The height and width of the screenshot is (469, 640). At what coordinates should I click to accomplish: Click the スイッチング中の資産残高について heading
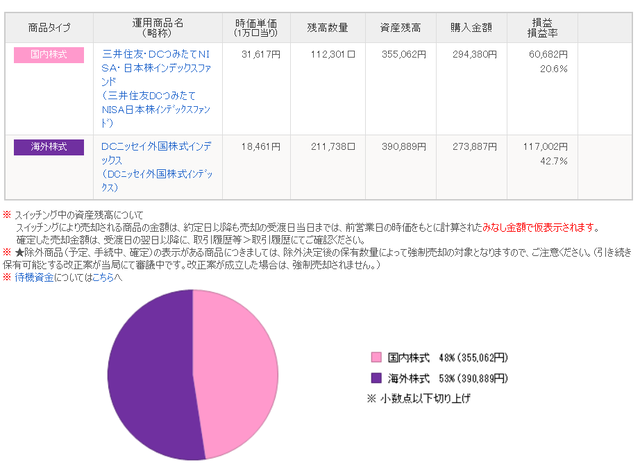pyautogui.click(x=79, y=215)
